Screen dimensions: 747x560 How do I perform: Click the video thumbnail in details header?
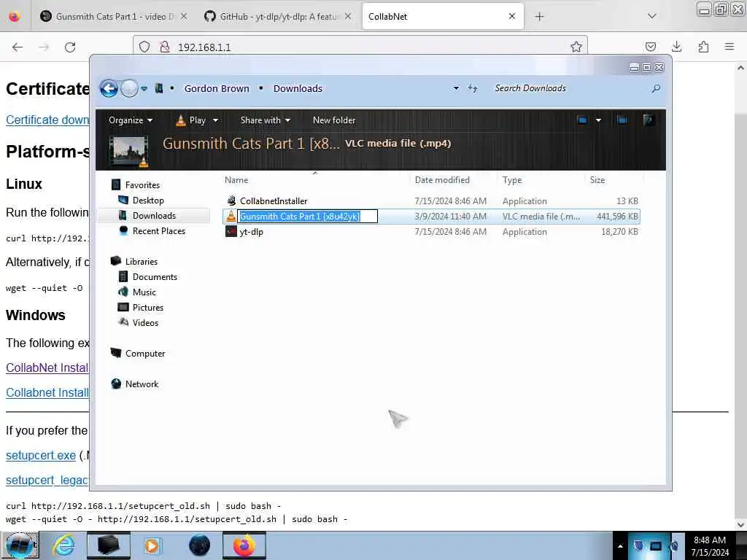pos(128,152)
